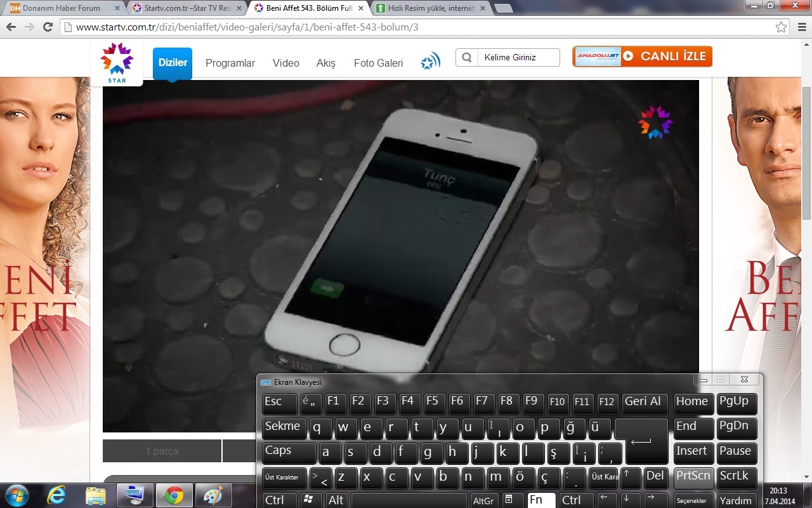Click the AltGr key
The height and width of the screenshot is (508, 812).
coord(484,500)
